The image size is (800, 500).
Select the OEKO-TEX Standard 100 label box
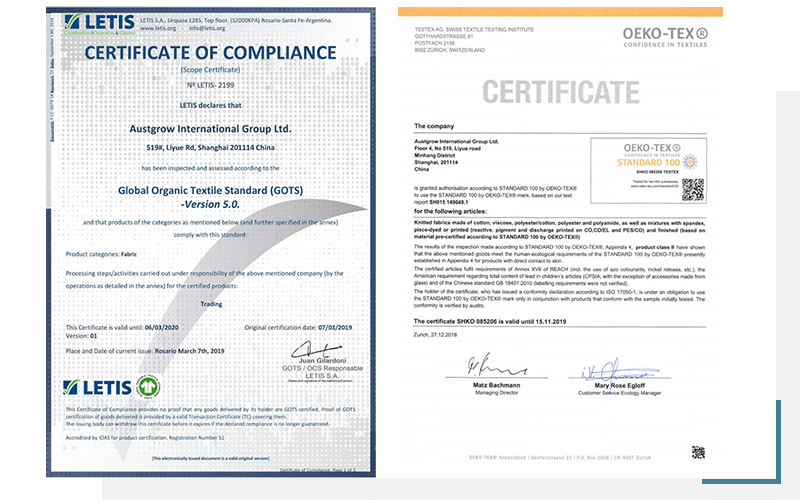click(648, 170)
